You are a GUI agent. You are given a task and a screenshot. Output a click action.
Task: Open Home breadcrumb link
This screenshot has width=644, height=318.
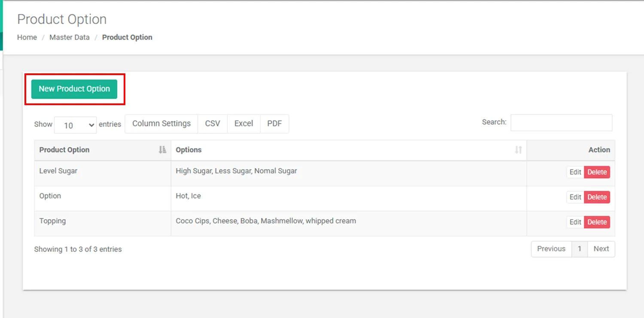pos(27,37)
